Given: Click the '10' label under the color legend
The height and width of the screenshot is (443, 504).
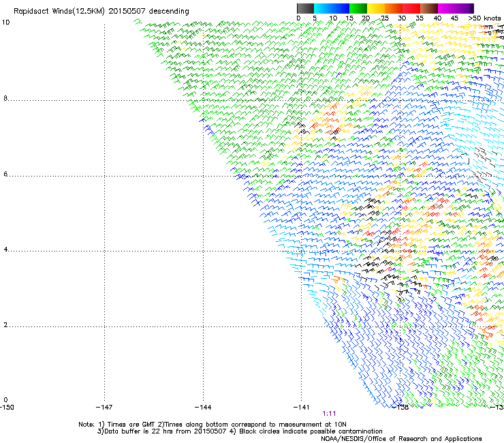Looking at the screenshot, I should pos(333,18).
